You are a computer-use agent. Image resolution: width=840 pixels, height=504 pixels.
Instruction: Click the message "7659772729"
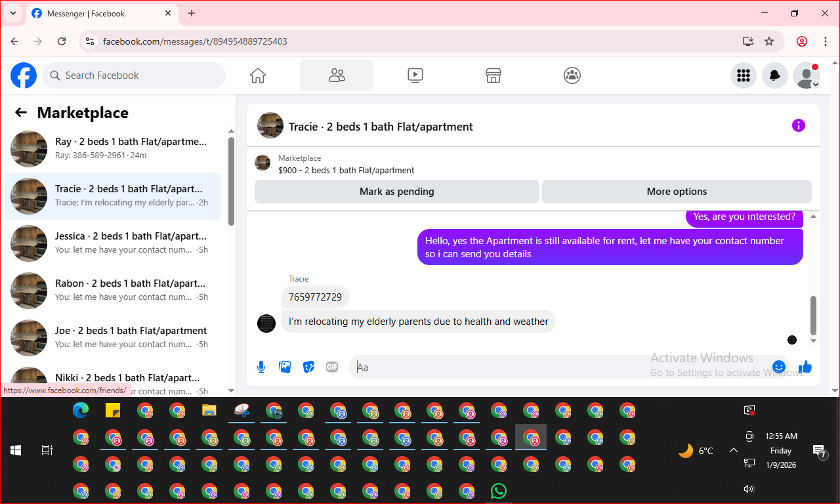315,297
